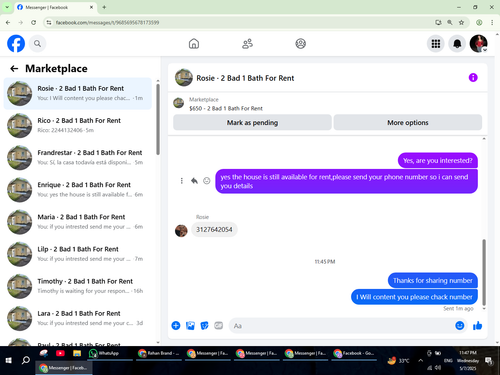Open YouTube icon on the taskbar
The height and width of the screenshot is (375, 500).
[60, 353]
